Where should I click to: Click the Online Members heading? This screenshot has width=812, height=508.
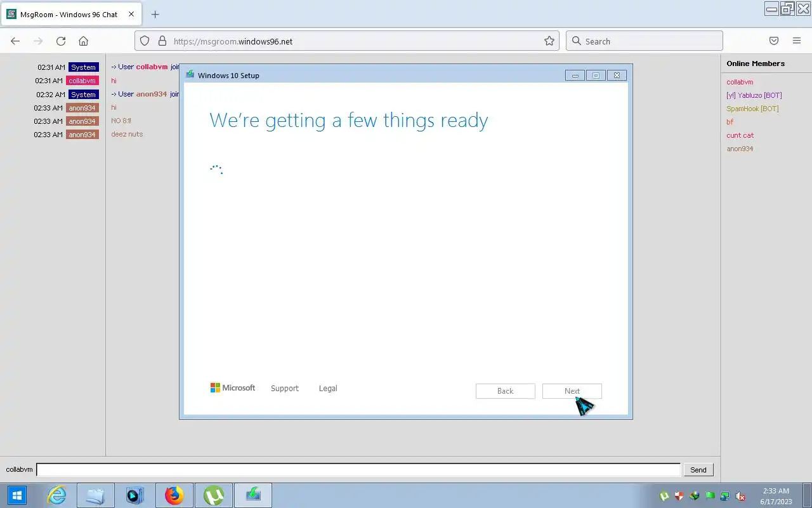tap(756, 63)
